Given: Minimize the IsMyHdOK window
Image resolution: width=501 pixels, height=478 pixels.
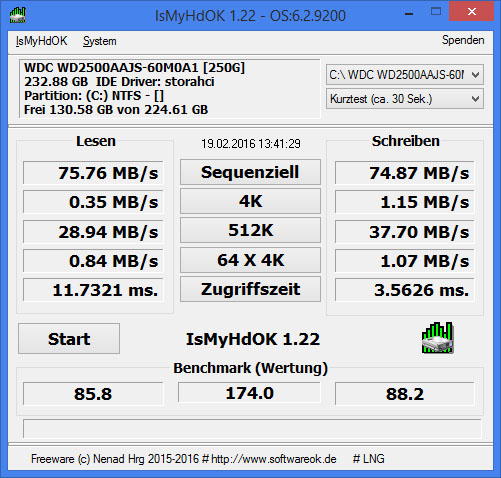Looking at the screenshot, I should pyautogui.click(x=409, y=14).
